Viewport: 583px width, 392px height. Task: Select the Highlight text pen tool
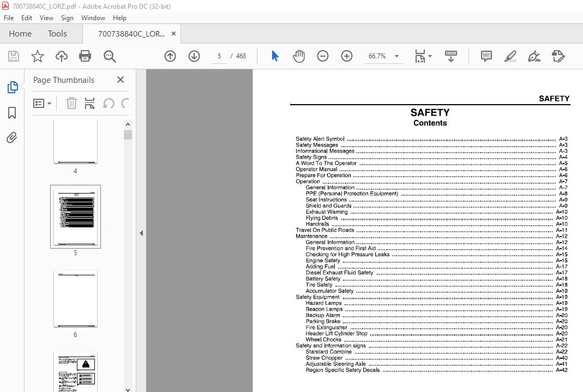(510, 56)
